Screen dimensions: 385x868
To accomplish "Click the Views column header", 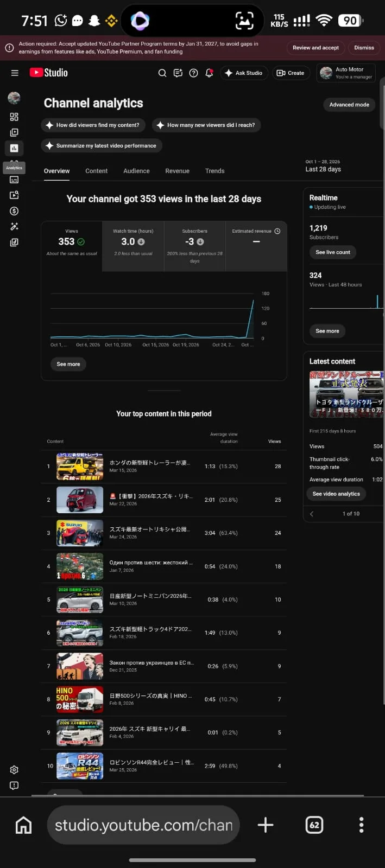I will [x=275, y=441].
